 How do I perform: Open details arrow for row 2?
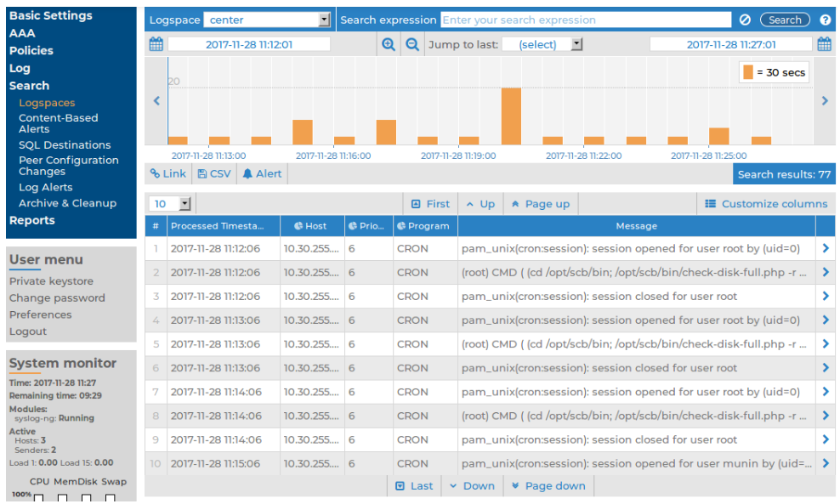pyautogui.click(x=826, y=272)
